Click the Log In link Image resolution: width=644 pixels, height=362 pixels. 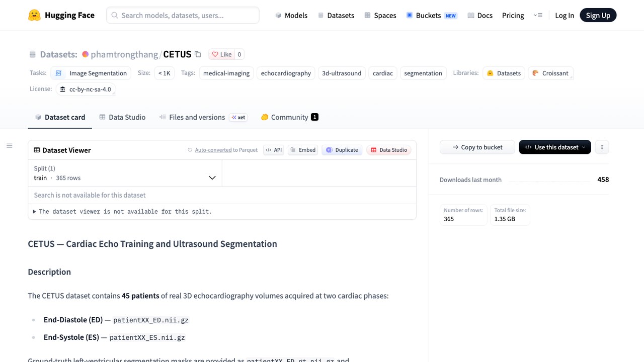coord(565,15)
